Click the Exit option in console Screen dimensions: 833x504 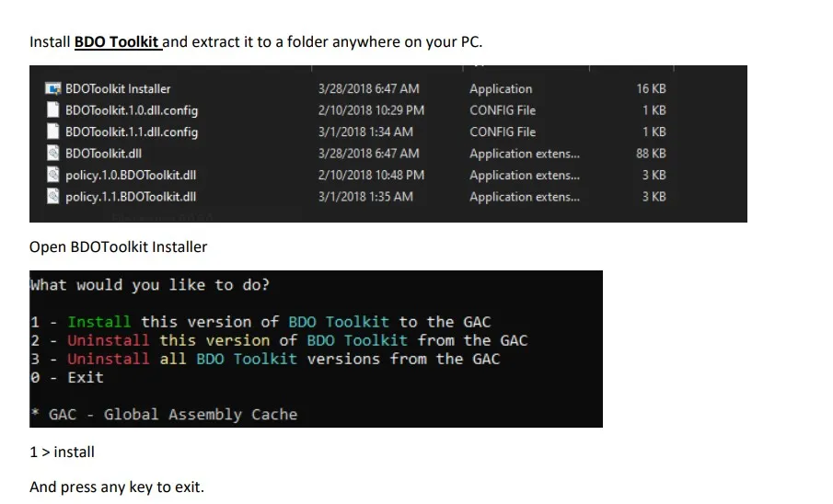tap(86, 377)
